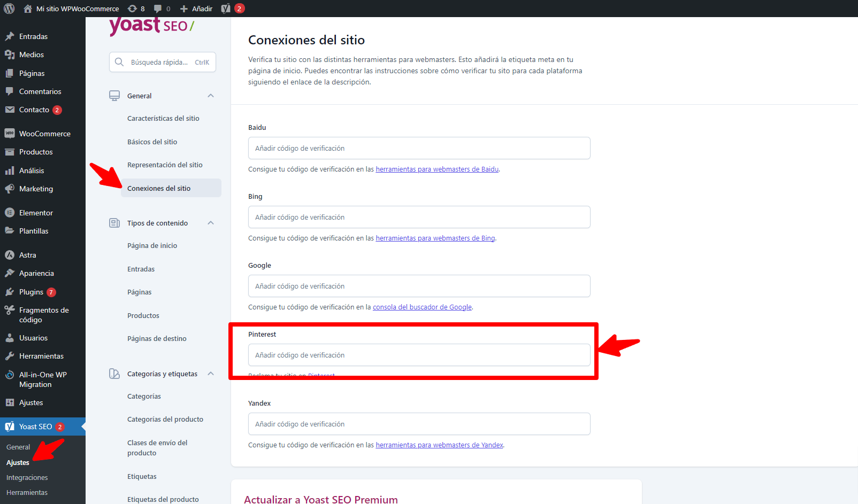This screenshot has height=504, width=858.
Task: Open Características del sitio settings
Action: pos(163,119)
